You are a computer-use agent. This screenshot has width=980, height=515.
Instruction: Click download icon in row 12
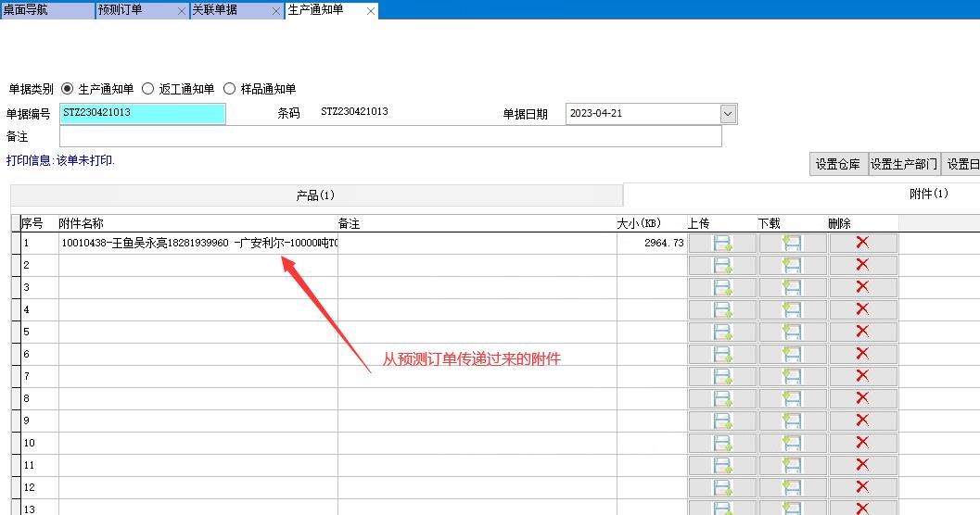point(792,487)
